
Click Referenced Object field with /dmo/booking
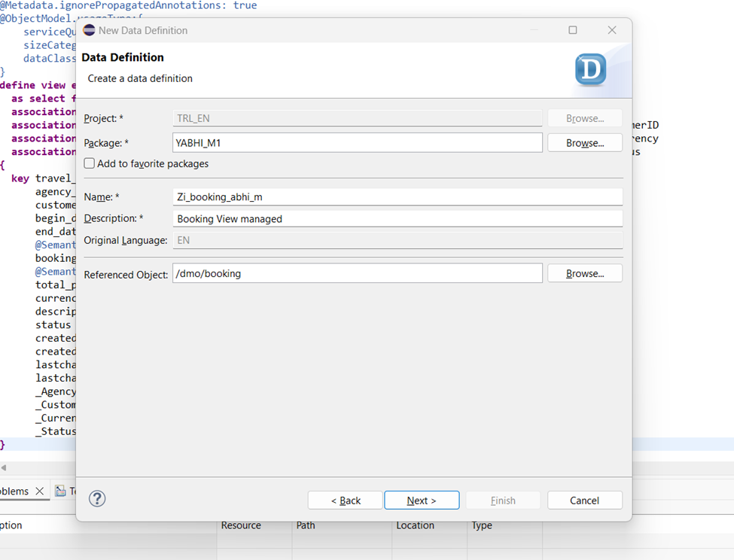point(358,273)
